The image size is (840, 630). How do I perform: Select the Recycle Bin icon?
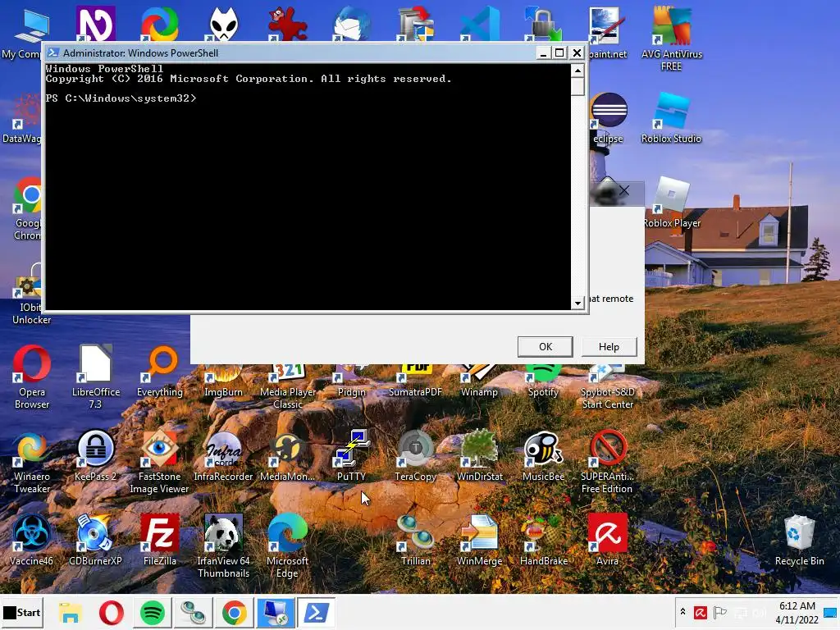pyautogui.click(x=799, y=541)
